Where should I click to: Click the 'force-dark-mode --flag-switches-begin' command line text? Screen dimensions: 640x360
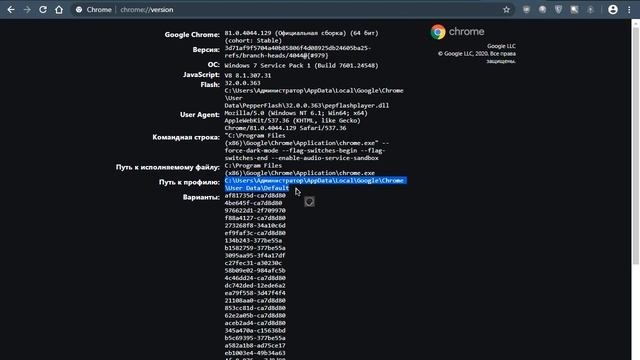pyautogui.click(x=305, y=151)
